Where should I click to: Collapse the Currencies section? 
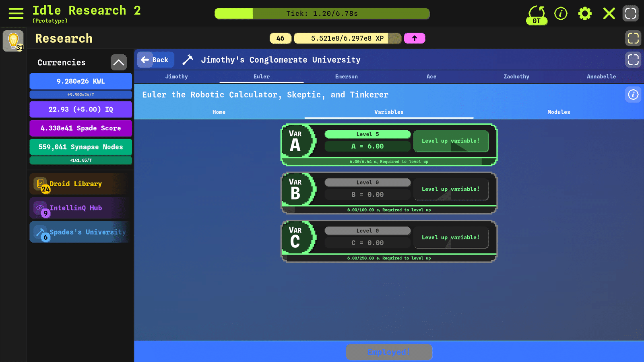pyautogui.click(x=119, y=62)
